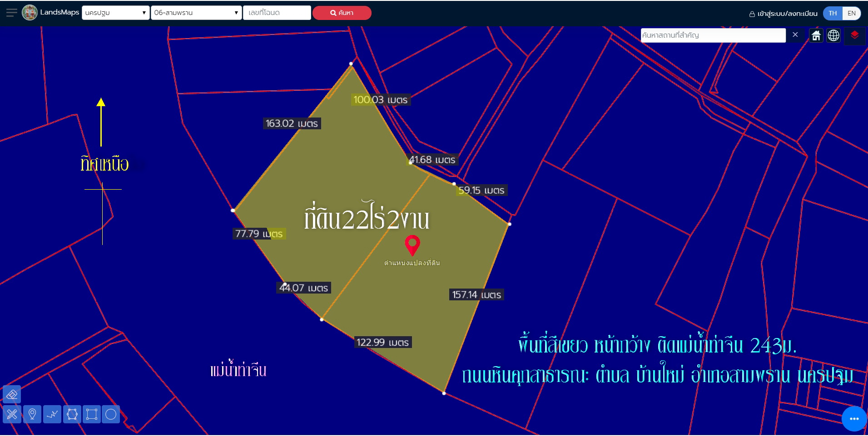Click the globe basemap icon
The height and width of the screenshot is (436, 868).
833,35
